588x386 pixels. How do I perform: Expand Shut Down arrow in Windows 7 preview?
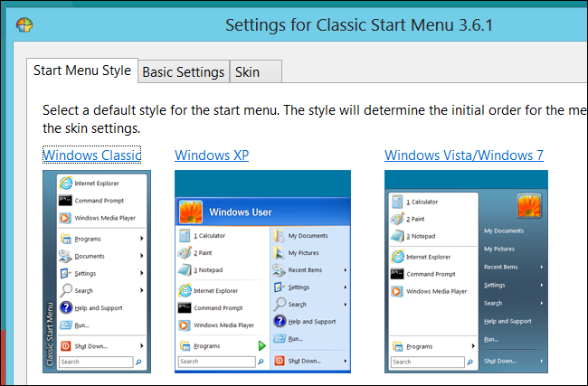(542, 361)
